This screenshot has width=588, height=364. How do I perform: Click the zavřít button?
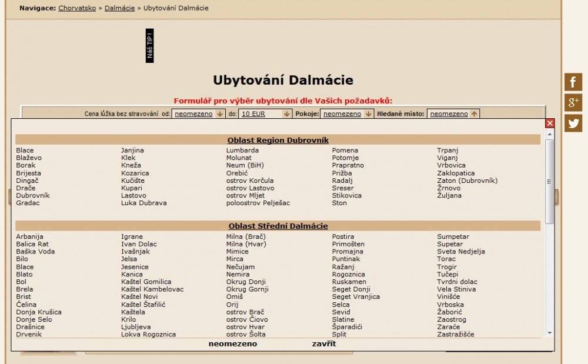[324, 343]
